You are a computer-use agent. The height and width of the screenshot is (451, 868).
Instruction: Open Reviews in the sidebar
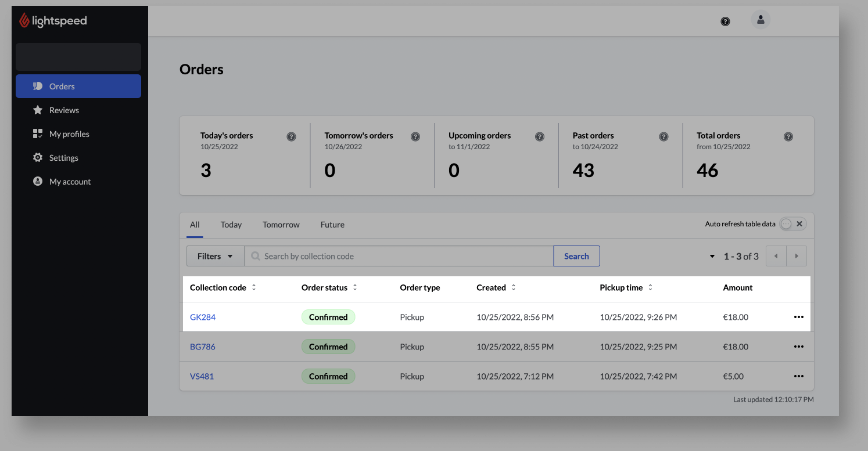click(x=64, y=110)
